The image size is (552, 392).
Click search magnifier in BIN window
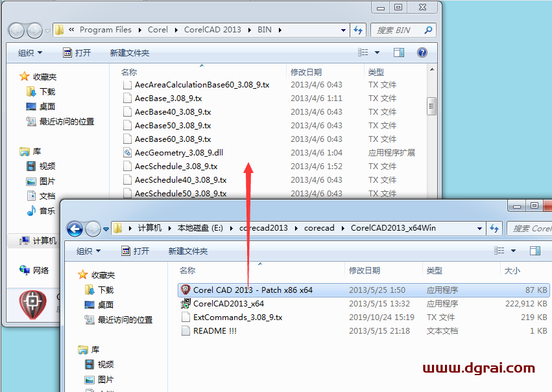point(428,30)
